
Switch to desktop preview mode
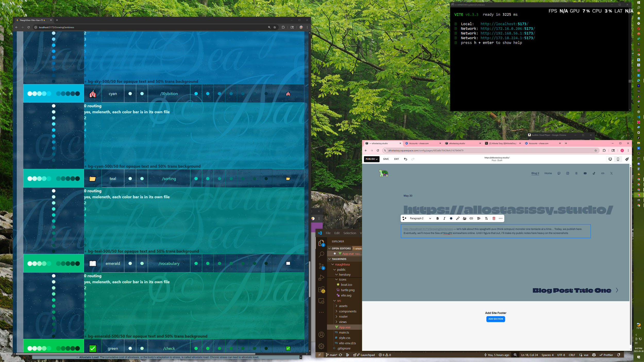pyautogui.click(x=610, y=159)
